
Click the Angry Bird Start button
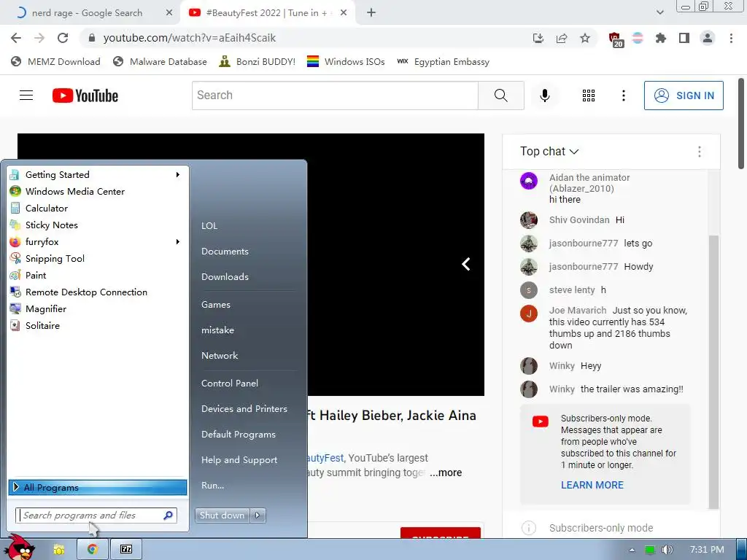point(20,548)
